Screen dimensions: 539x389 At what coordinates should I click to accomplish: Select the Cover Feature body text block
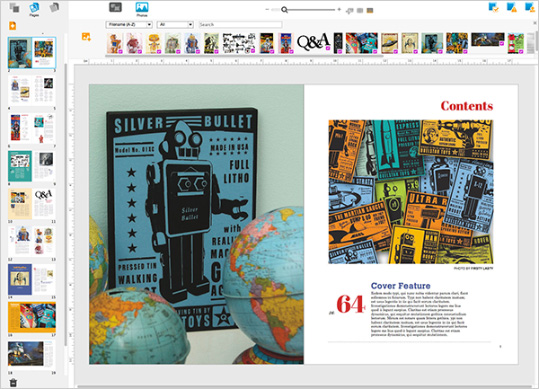[419, 314]
